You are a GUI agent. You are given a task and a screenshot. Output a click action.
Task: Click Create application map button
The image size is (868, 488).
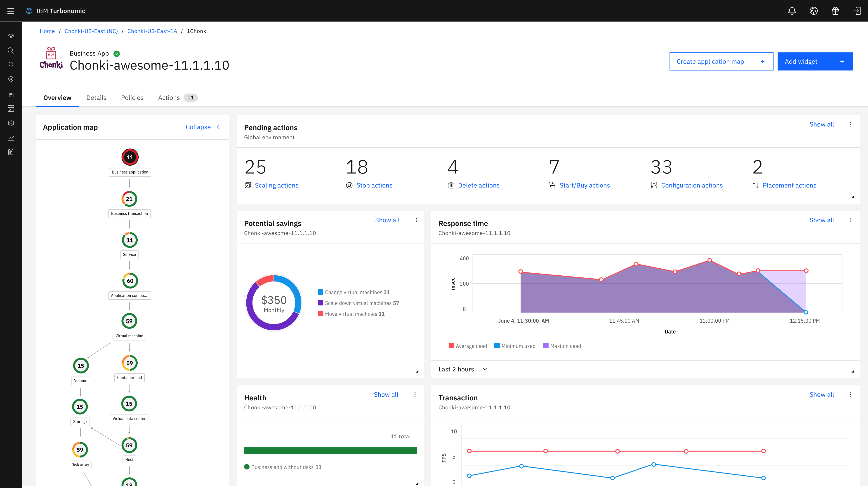point(721,61)
